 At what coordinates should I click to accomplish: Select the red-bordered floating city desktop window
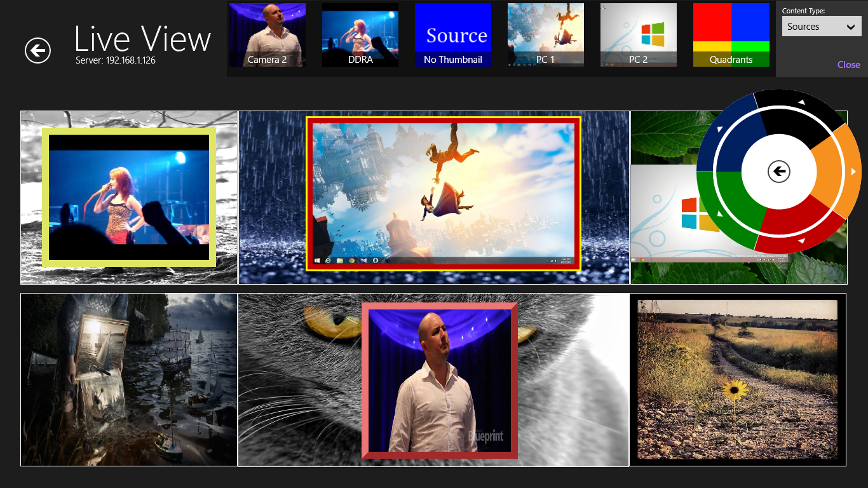pyautogui.click(x=444, y=194)
